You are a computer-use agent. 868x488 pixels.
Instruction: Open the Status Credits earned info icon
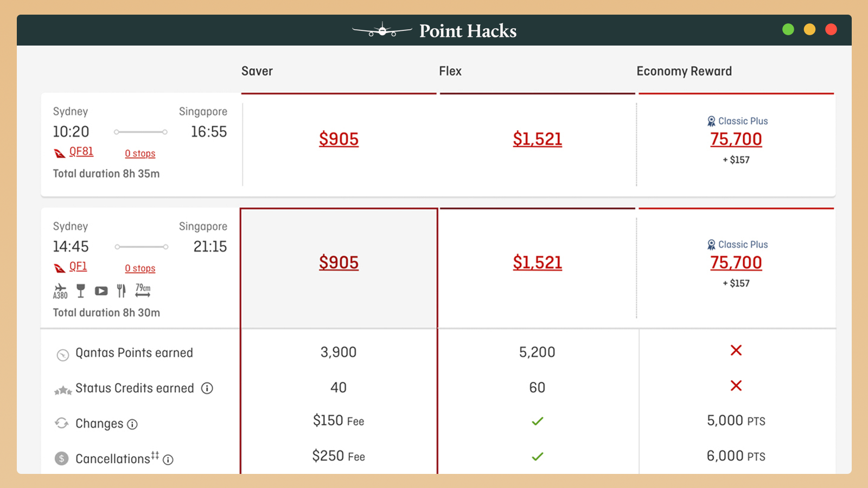[x=207, y=388]
